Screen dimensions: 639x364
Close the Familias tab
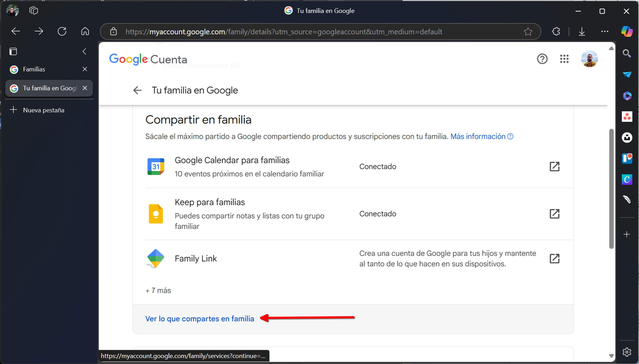pyautogui.click(x=85, y=69)
